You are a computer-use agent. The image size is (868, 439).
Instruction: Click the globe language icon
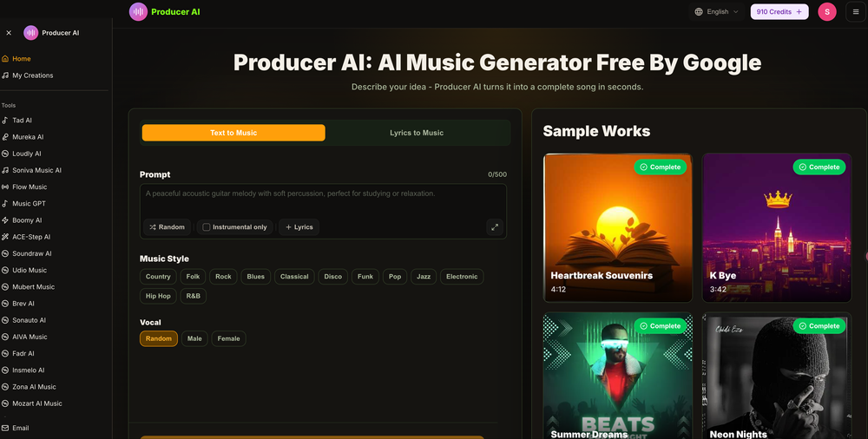[x=699, y=11]
